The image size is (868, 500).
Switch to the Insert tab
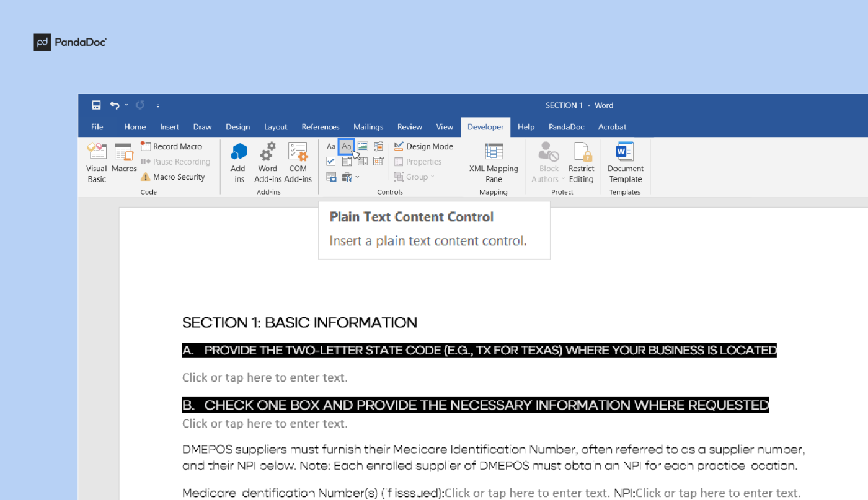[169, 127]
